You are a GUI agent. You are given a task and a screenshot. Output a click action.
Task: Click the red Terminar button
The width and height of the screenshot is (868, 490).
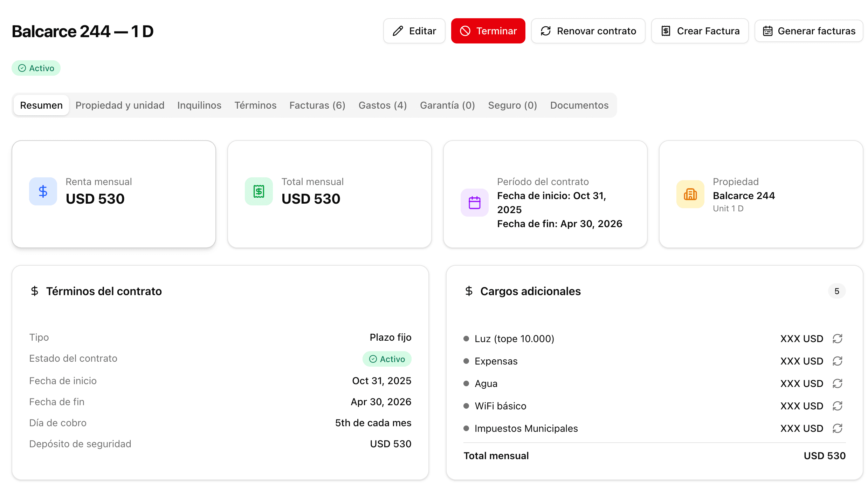[x=488, y=31]
